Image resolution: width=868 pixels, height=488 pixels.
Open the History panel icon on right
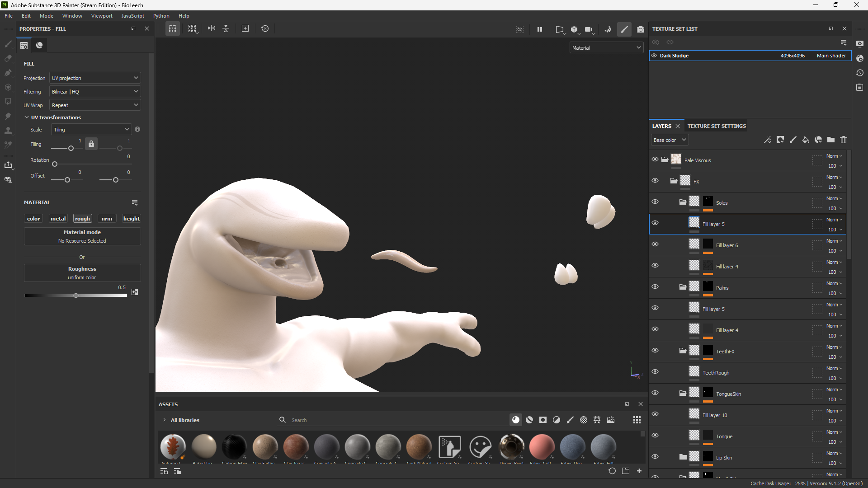(860, 73)
